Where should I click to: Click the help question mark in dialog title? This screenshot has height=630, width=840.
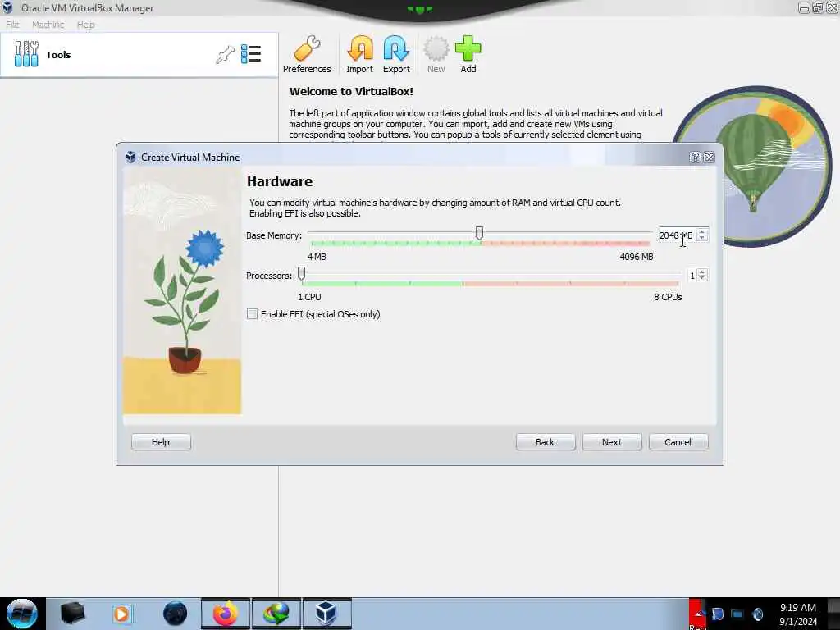tap(696, 157)
